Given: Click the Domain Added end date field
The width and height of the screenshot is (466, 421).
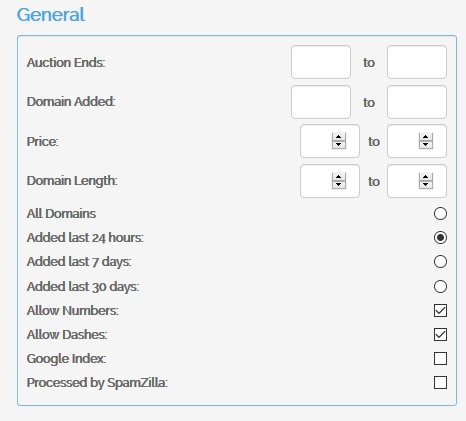Looking at the screenshot, I should (x=417, y=102).
